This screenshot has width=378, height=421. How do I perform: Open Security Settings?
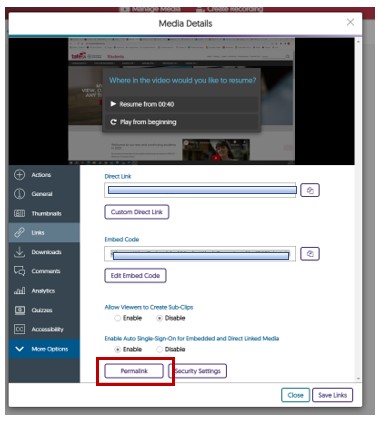click(x=198, y=371)
